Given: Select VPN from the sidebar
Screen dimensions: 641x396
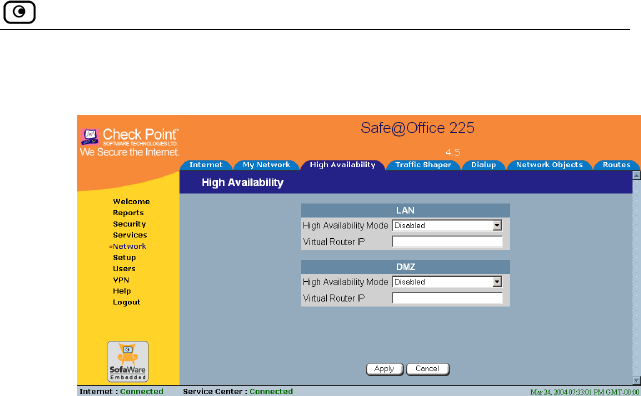Looking at the screenshot, I should pyautogui.click(x=121, y=280).
